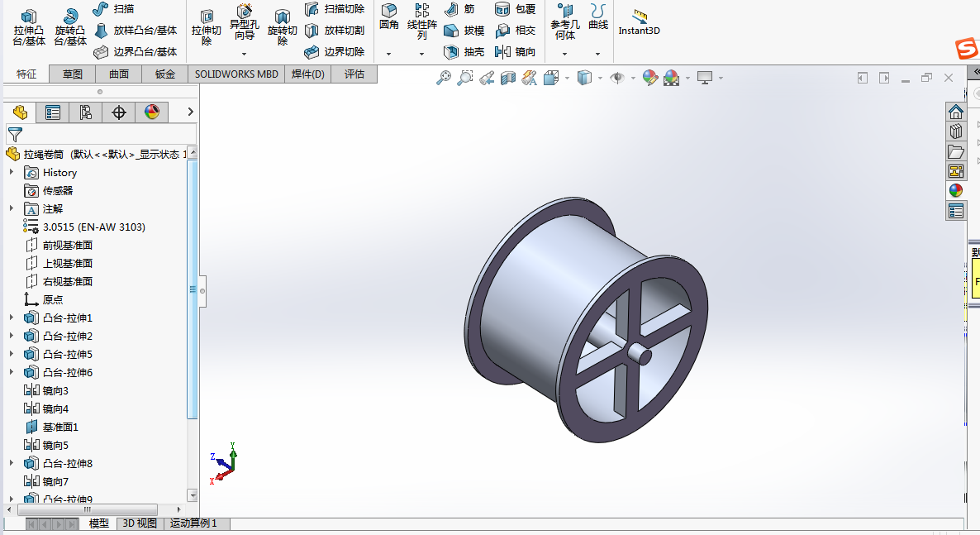The image size is (980, 535).
Task: Open the ConfigurationManager tab
Action: pyautogui.click(x=86, y=112)
